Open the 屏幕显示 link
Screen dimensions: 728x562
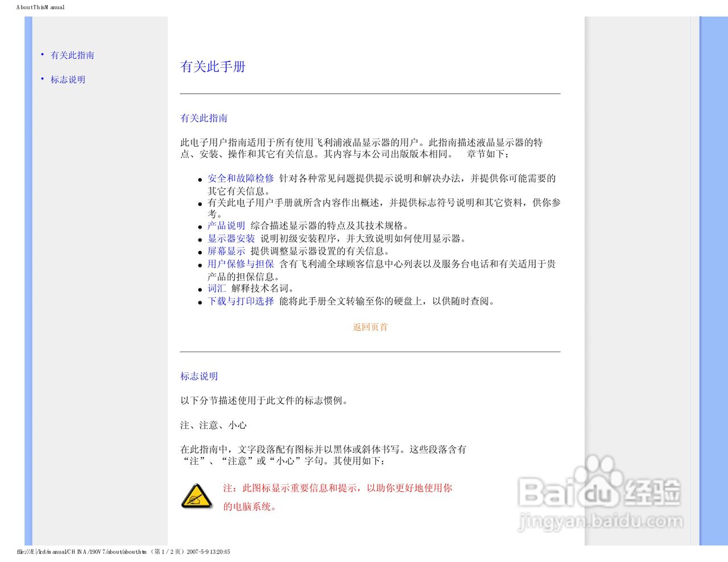[225, 251]
